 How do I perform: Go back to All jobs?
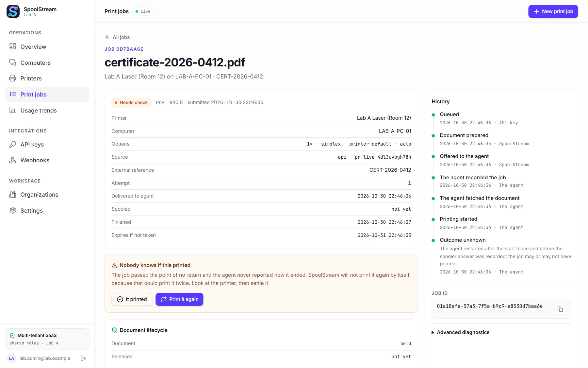coord(117,37)
